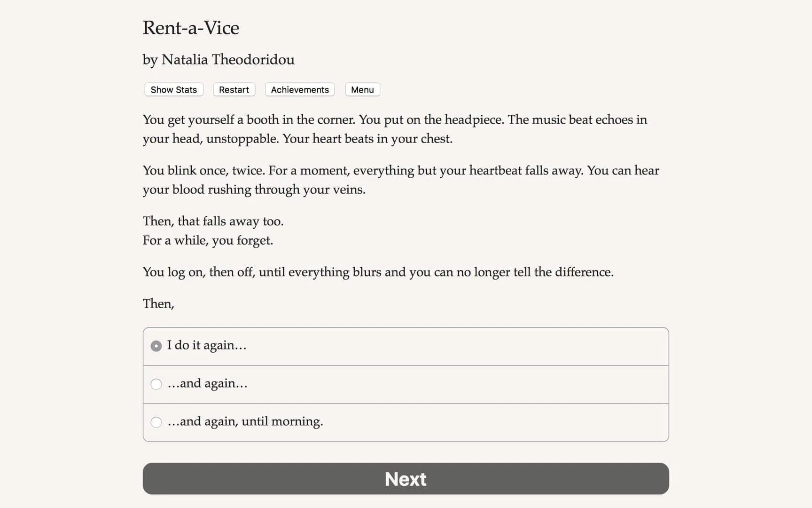
Task: Click the author name Natalia Theodoridou
Action: (218, 60)
